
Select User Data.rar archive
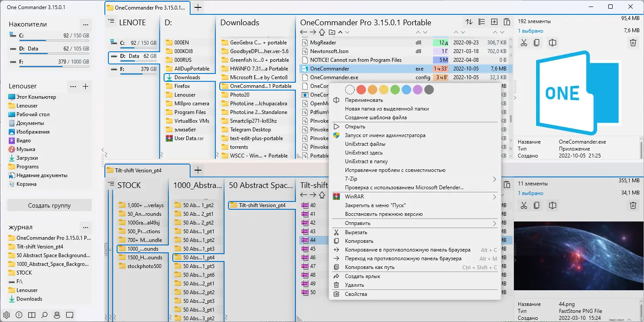pos(189,138)
